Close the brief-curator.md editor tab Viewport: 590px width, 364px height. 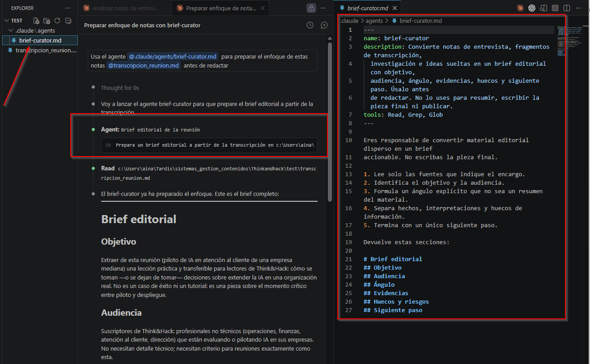(x=394, y=8)
